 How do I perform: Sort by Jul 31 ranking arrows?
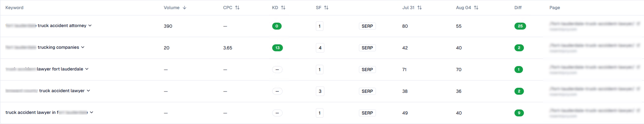click(x=419, y=8)
